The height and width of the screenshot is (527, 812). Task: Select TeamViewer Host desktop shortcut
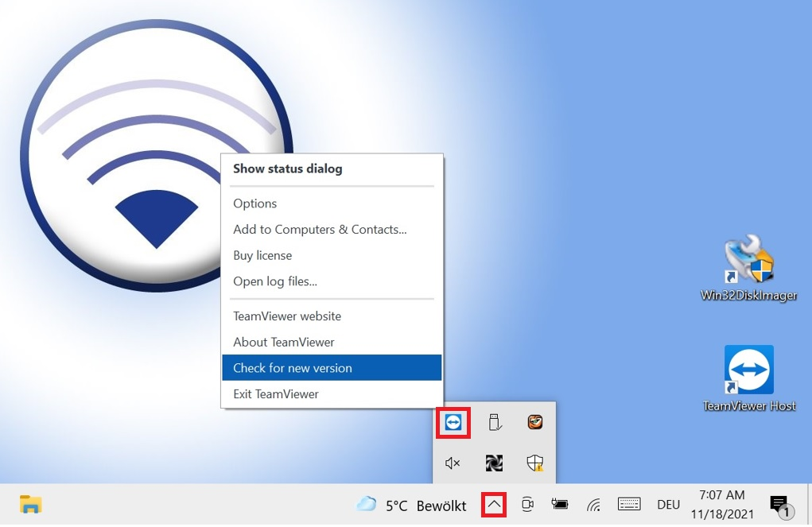point(749,379)
